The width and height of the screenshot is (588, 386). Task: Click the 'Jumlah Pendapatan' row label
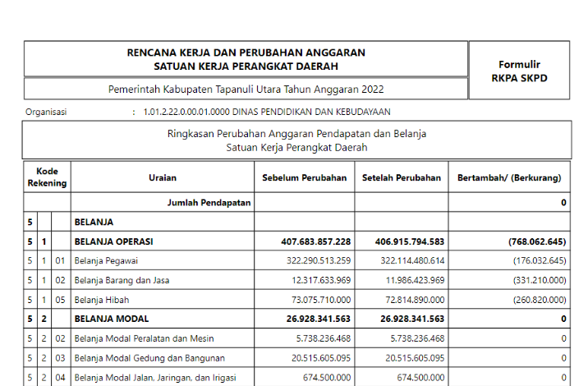tap(209, 202)
